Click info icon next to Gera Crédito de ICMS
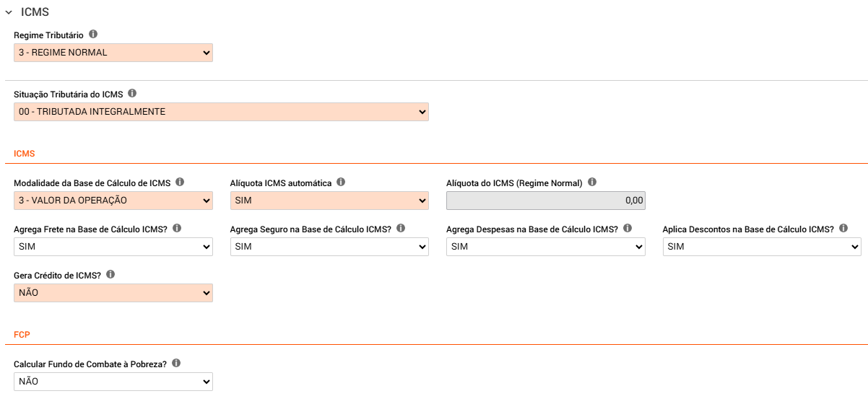Screen dimensions: 868x404 (111, 274)
